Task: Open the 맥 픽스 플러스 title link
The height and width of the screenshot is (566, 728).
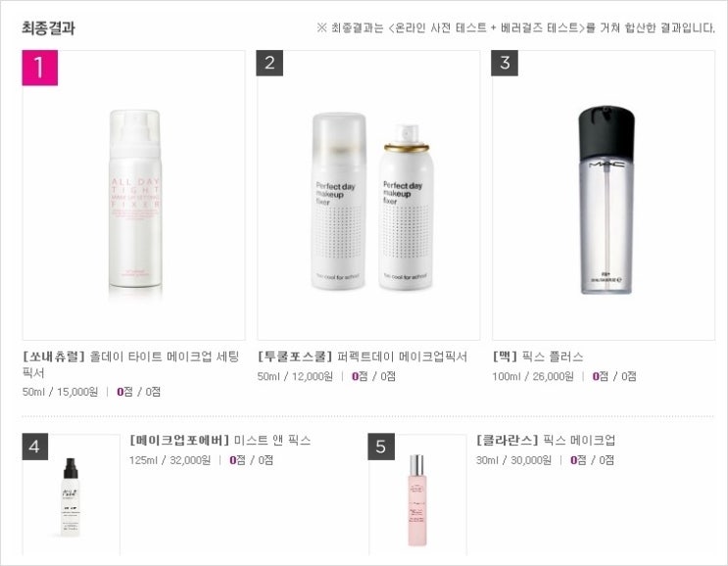Action: click(538, 356)
